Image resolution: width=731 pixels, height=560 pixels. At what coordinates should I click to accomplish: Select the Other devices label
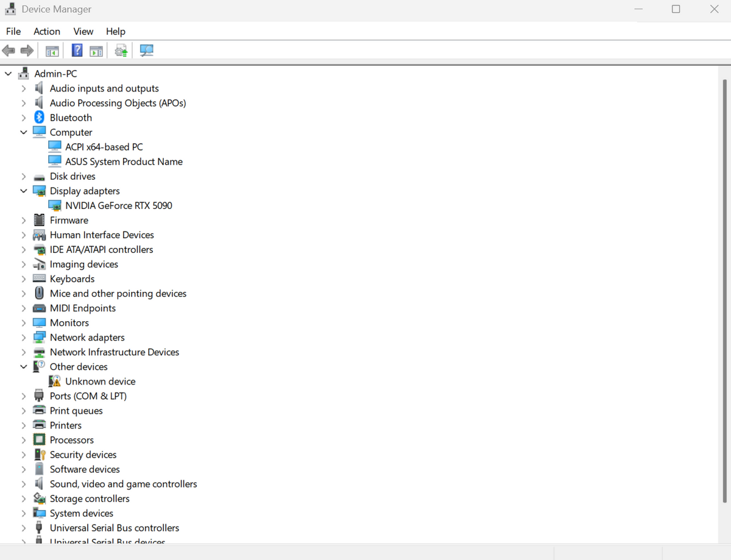click(79, 367)
